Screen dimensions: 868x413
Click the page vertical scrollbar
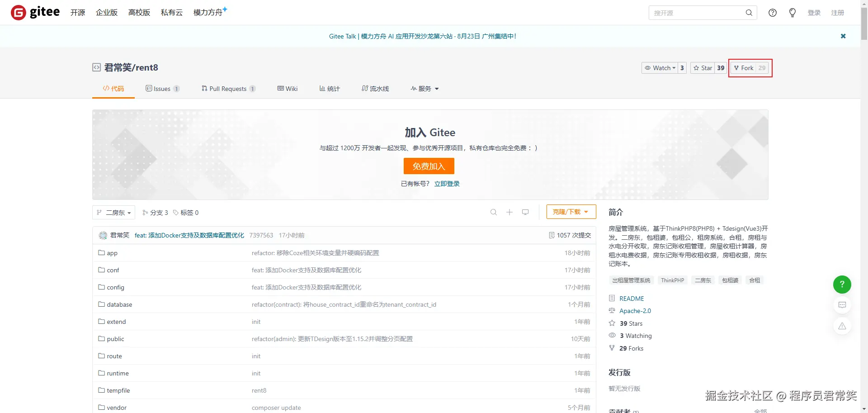[x=864, y=24]
